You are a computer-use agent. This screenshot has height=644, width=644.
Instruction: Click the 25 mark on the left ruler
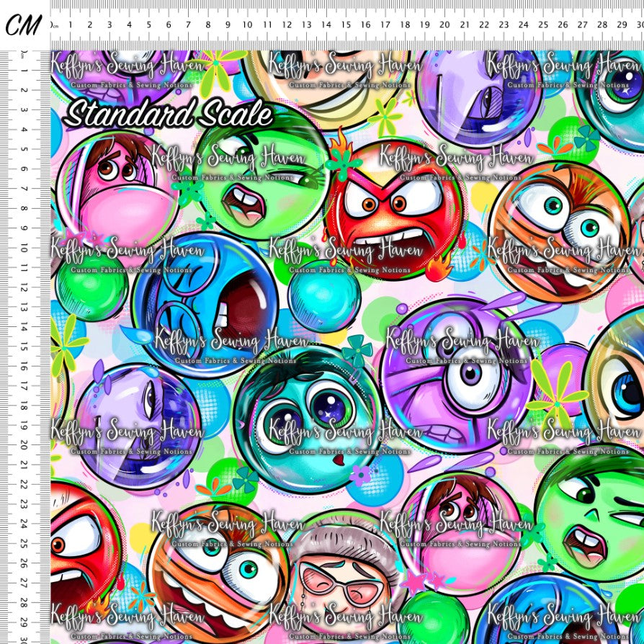click(x=24, y=543)
